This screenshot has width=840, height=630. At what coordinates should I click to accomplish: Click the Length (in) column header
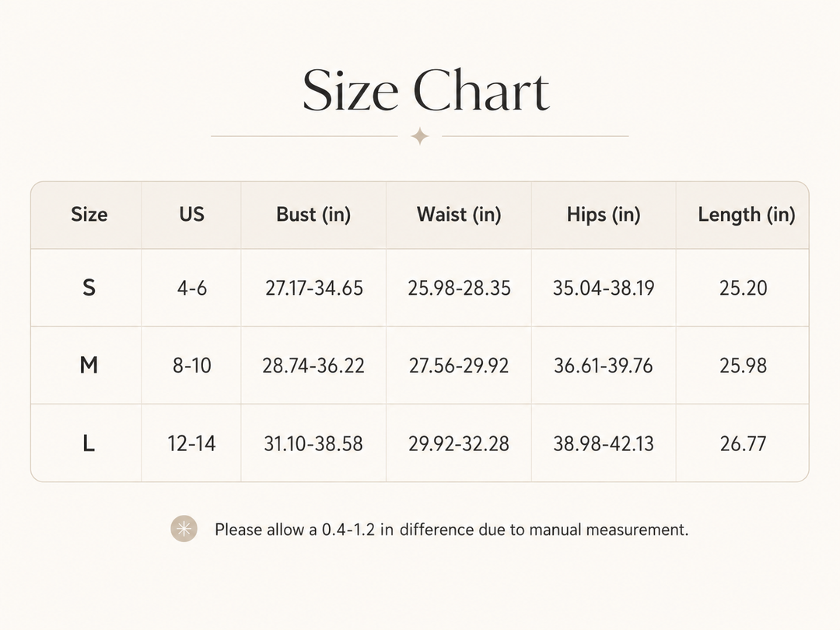(x=746, y=215)
